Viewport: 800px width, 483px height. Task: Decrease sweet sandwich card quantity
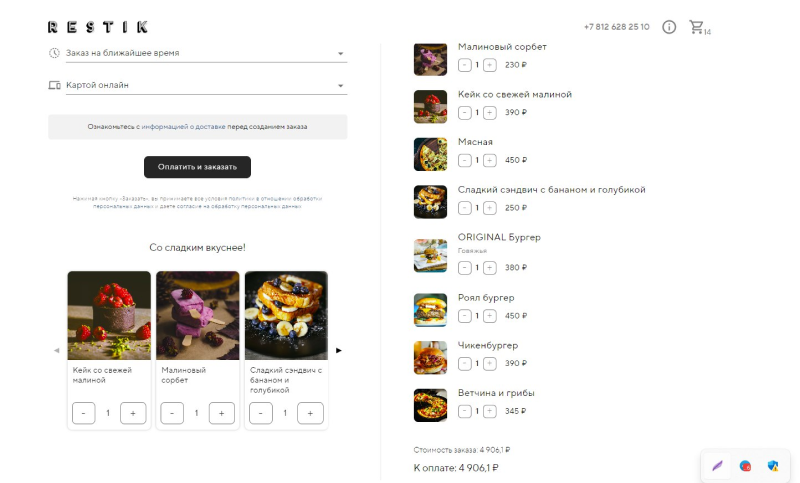261,413
